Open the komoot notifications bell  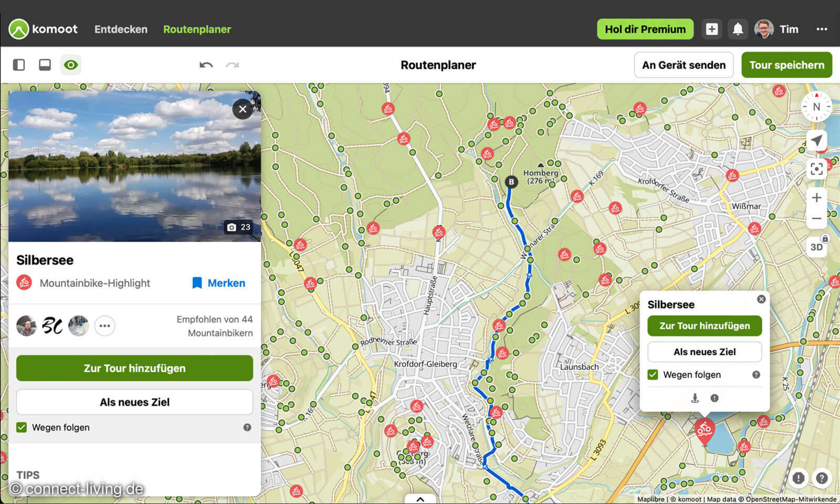point(738,29)
